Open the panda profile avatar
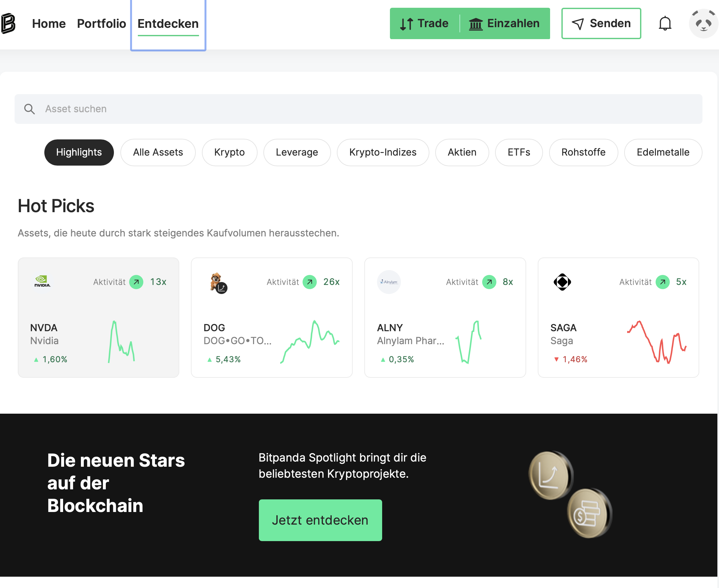The height and width of the screenshot is (588, 719). pos(703,23)
